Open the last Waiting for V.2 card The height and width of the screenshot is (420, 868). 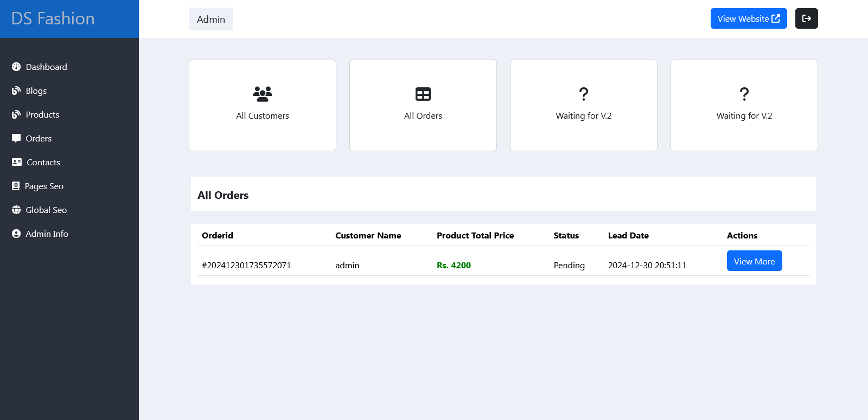point(744,105)
